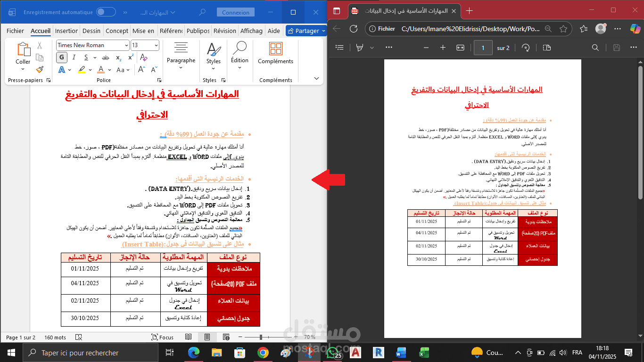Toggle the Enregistrement automatique switch in Word
This screenshot has height=362, width=644.
(106, 12)
